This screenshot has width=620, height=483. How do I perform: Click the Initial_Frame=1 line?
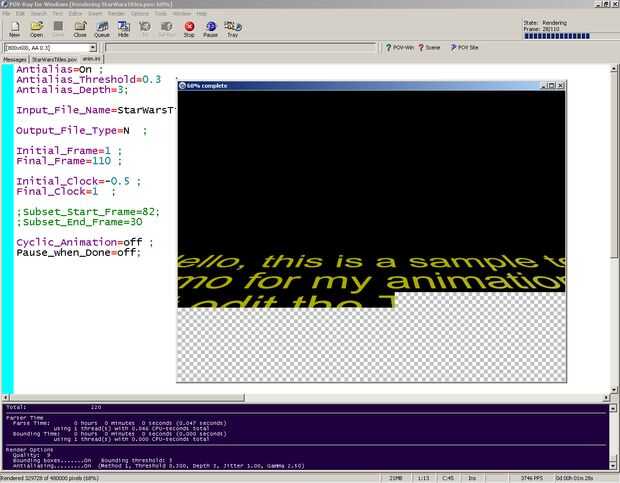(69, 151)
